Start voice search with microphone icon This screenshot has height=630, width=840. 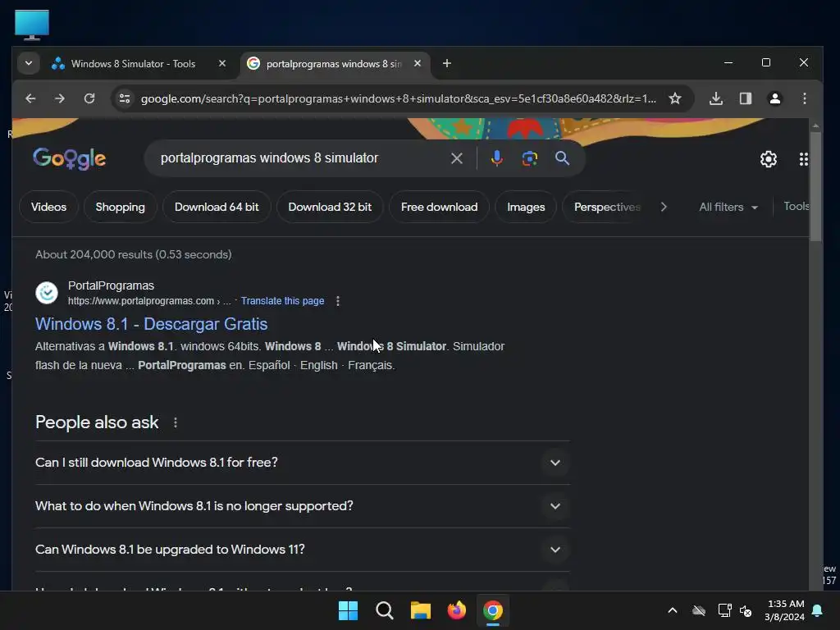point(496,158)
